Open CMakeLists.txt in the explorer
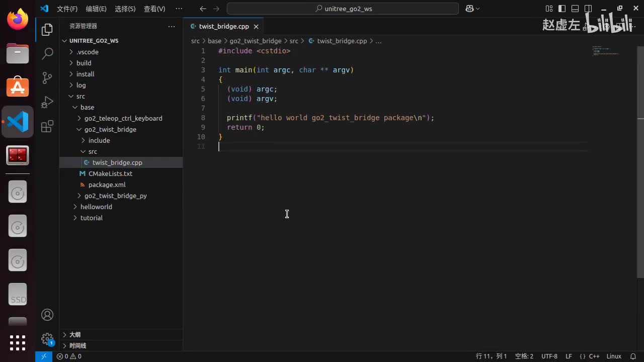The image size is (644, 362). pyautogui.click(x=121, y=173)
